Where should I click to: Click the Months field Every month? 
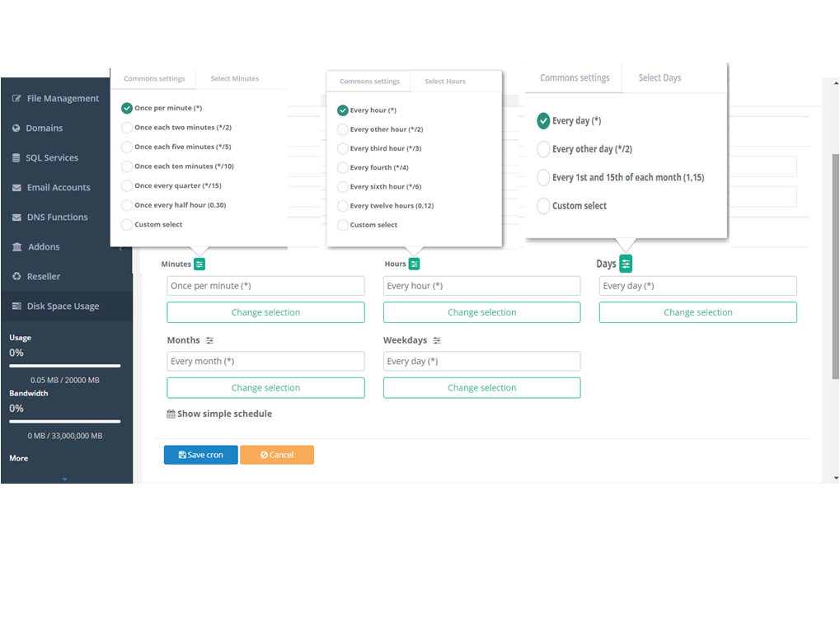(265, 362)
